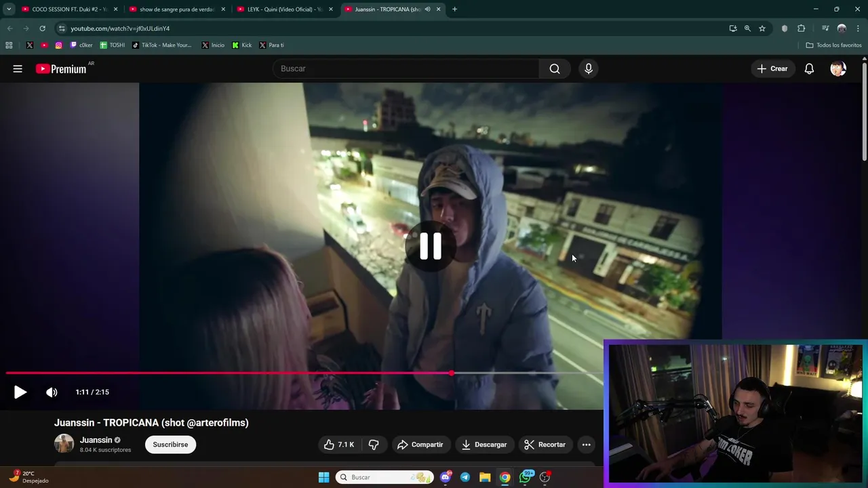Click the Descargar download button
The image size is (868, 488).
pyautogui.click(x=484, y=445)
